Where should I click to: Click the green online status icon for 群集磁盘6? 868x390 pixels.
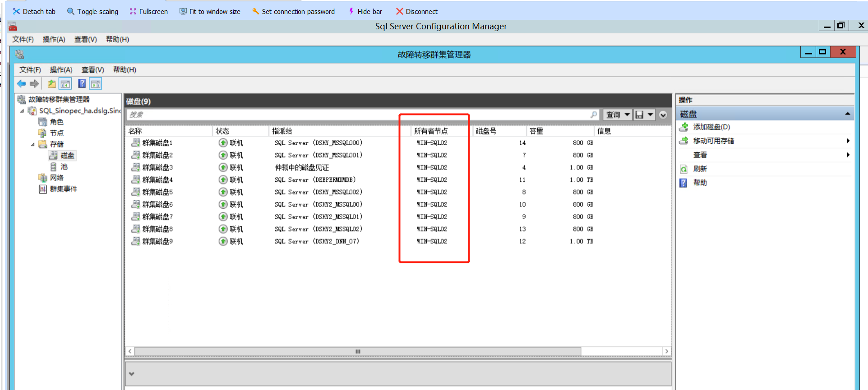point(223,204)
